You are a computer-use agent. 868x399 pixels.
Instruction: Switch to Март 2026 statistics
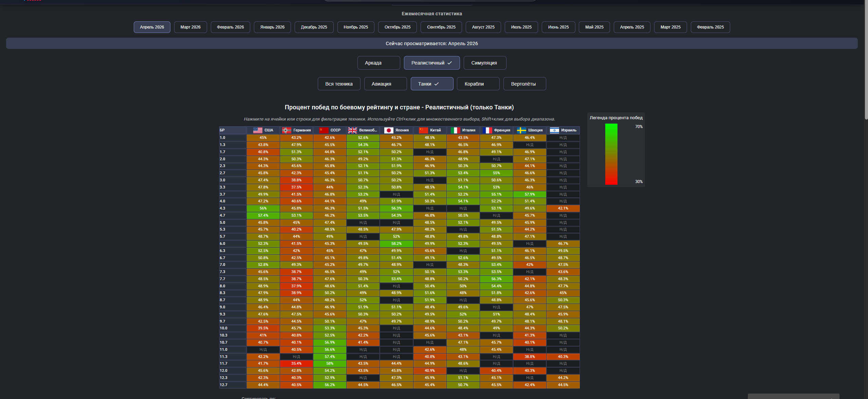[x=190, y=27]
